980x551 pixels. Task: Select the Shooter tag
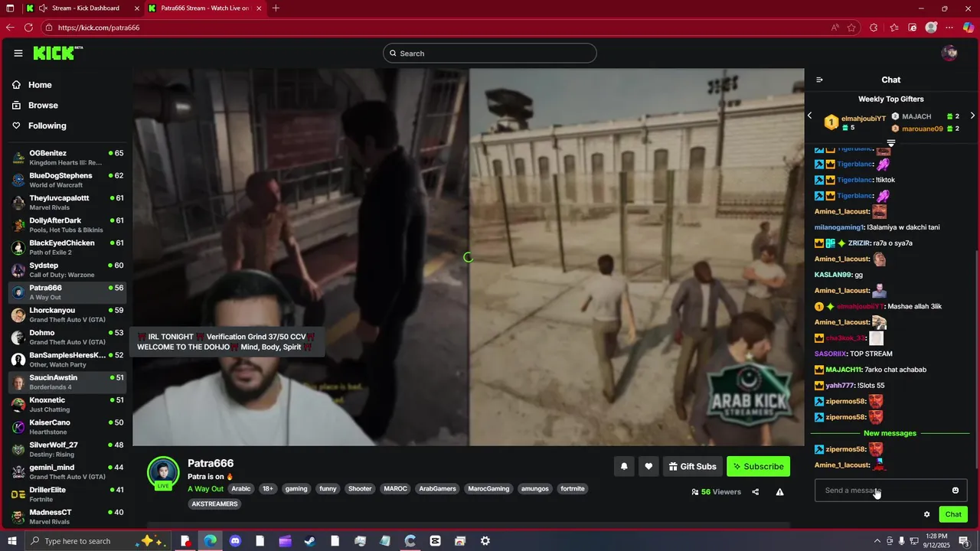tap(360, 489)
